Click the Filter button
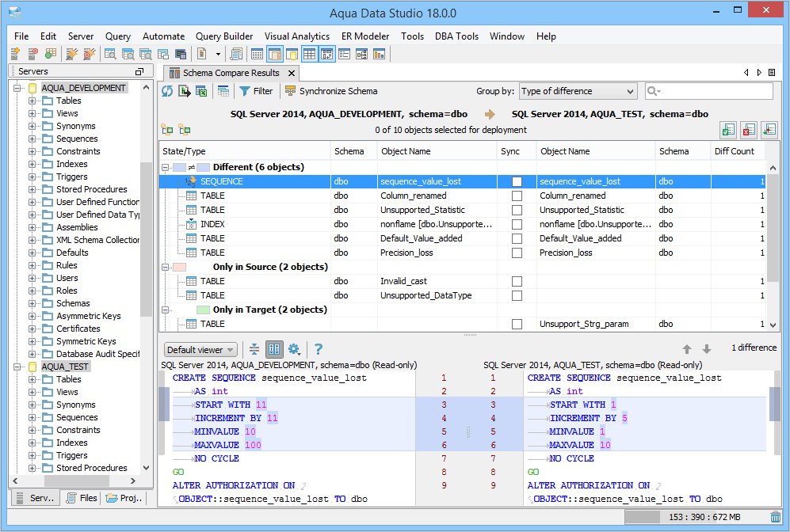 256,91
